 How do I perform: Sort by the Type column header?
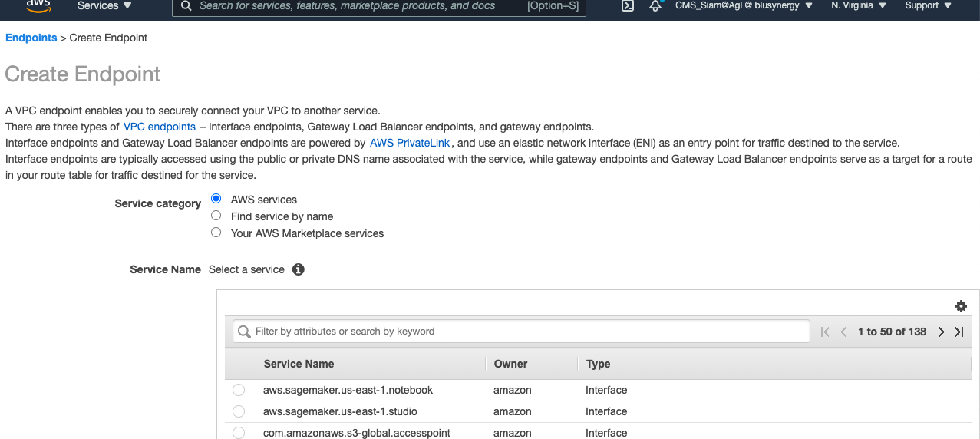[598, 364]
